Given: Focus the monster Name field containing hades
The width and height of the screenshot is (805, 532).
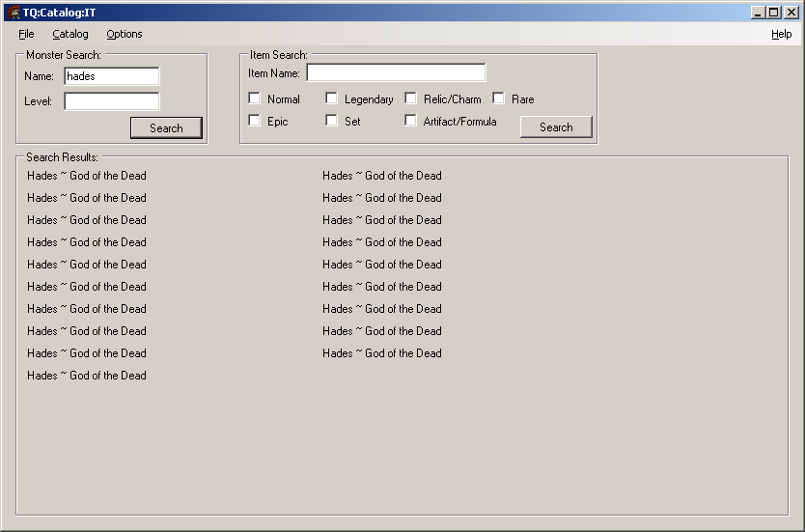Looking at the screenshot, I should tap(111, 76).
